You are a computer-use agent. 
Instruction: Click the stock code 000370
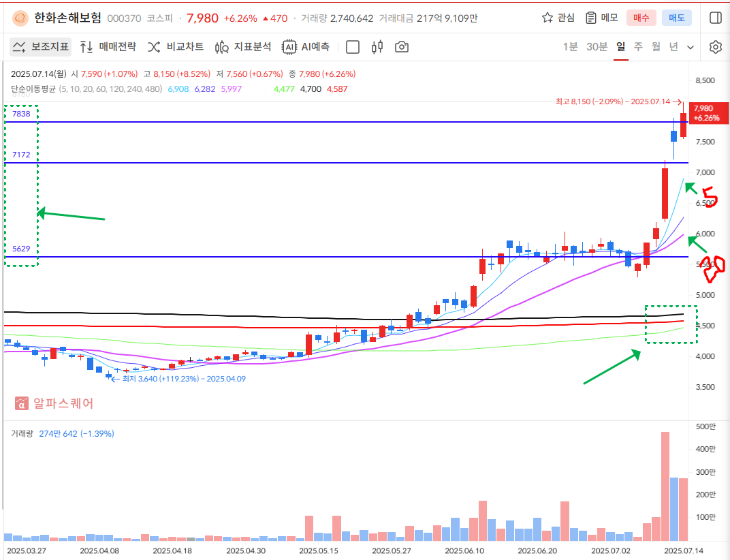coord(124,18)
